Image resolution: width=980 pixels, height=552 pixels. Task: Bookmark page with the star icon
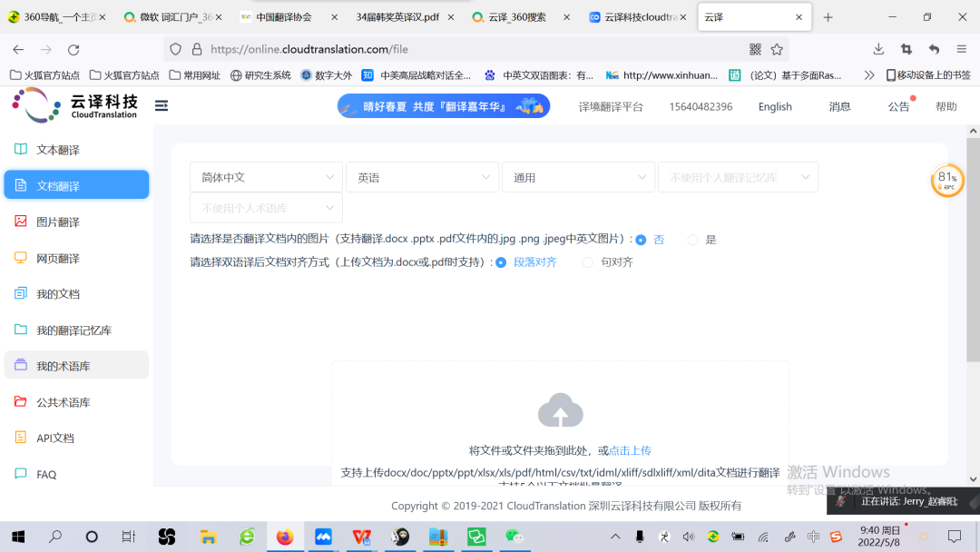[x=777, y=49]
